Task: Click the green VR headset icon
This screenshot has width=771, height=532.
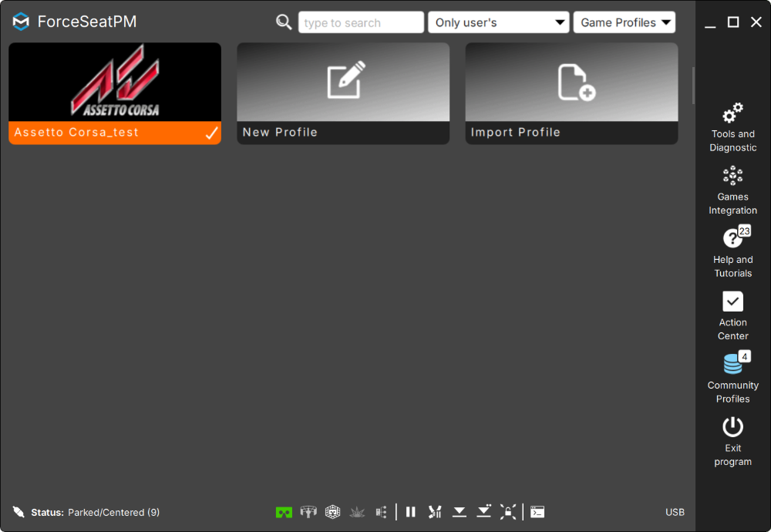Action: pos(284,512)
